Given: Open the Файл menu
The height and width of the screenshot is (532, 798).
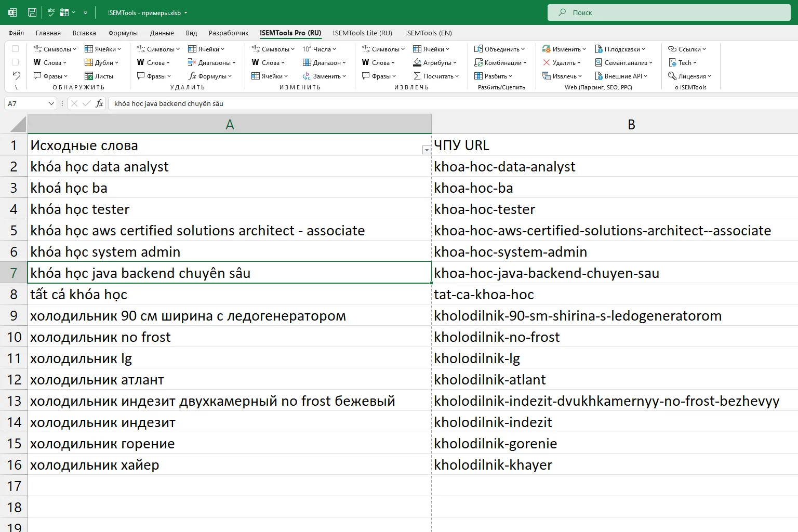Looking at the screenshot, I should click(16, 33).
